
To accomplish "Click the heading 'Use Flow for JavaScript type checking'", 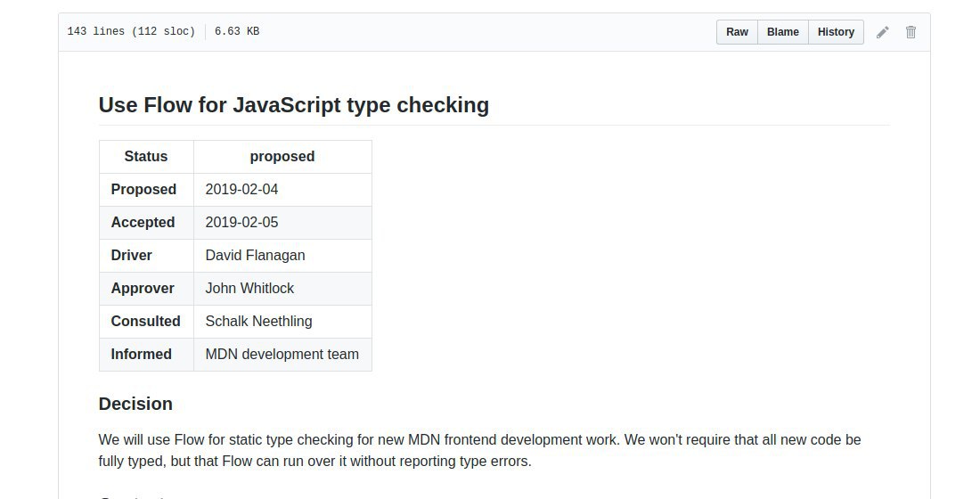I will pyautogui.click(x=293, y=105).
